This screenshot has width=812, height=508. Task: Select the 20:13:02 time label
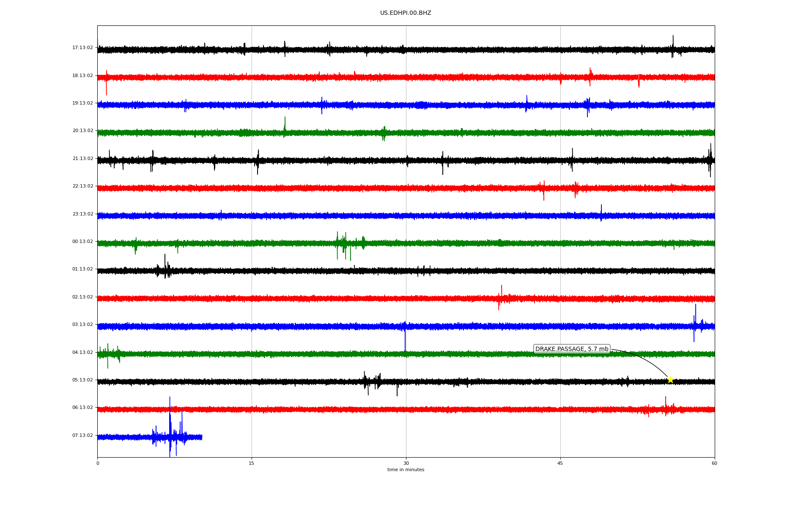(82, 131)
